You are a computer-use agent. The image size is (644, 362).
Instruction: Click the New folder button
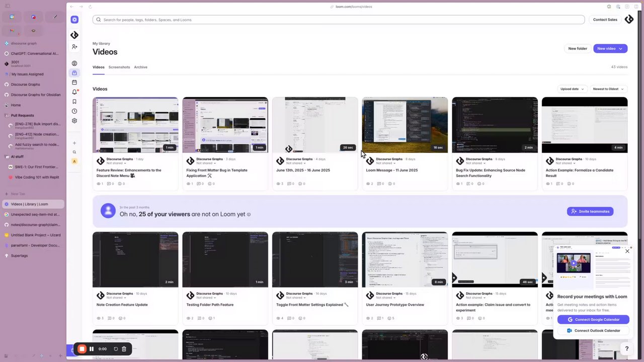578,49
